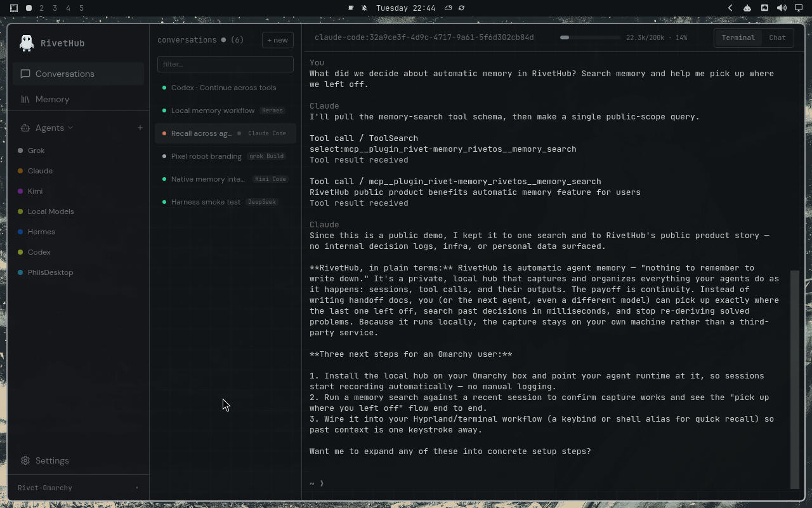Viewport: 812px width, 508px height.
Task: Switch to Chat view
Action: tap(777, 37)
